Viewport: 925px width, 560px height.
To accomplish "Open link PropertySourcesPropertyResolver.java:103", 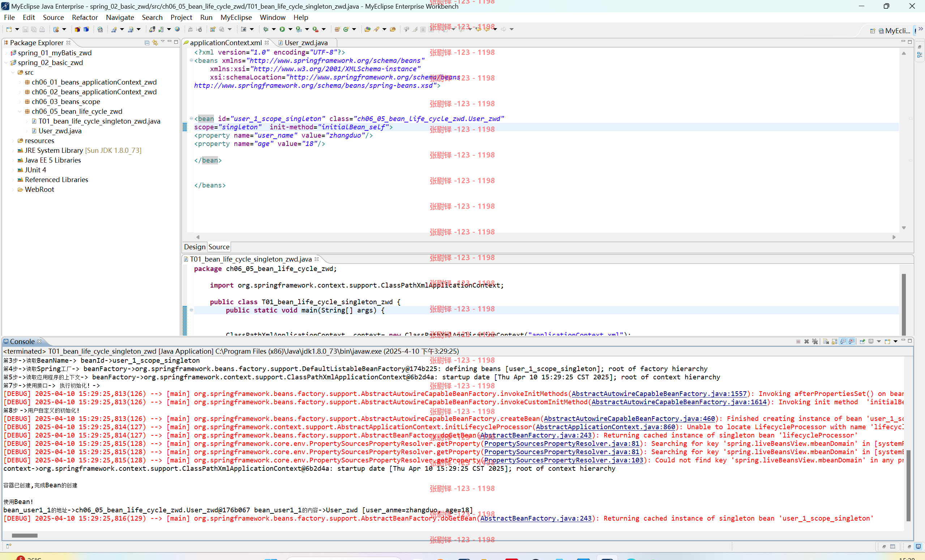I will [564, 460].
